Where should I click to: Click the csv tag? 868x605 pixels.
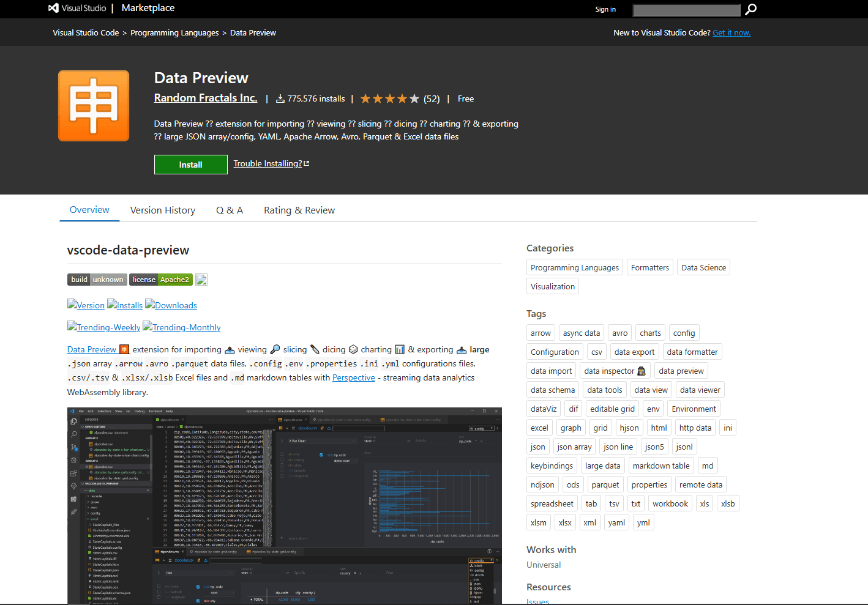(597, 352)
